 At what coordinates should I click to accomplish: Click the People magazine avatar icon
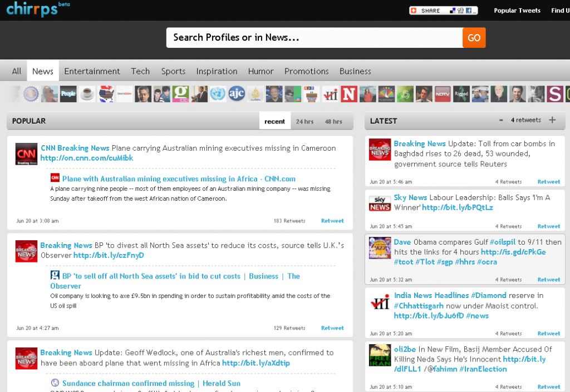(x=68, y=94)
